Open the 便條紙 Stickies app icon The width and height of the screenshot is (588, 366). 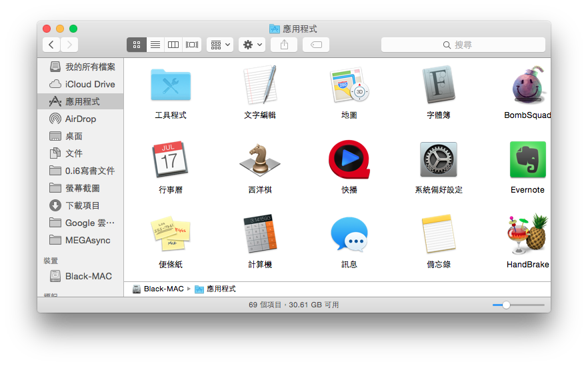[x=171, y=233]
